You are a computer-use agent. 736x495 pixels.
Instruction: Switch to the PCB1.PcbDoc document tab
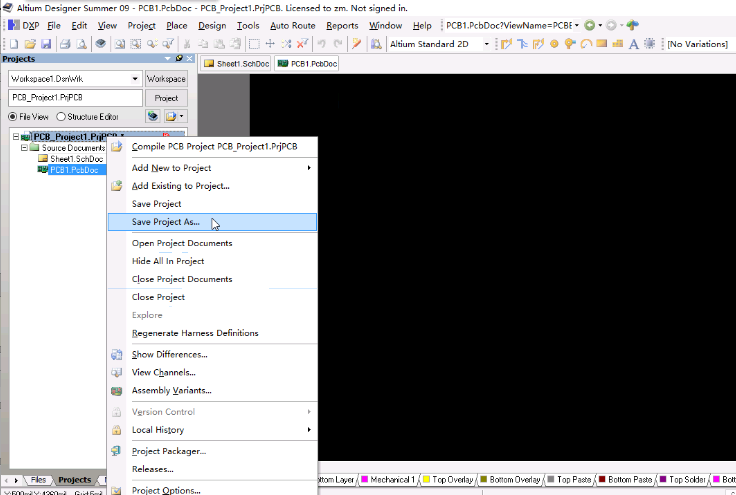coord(307,64)
